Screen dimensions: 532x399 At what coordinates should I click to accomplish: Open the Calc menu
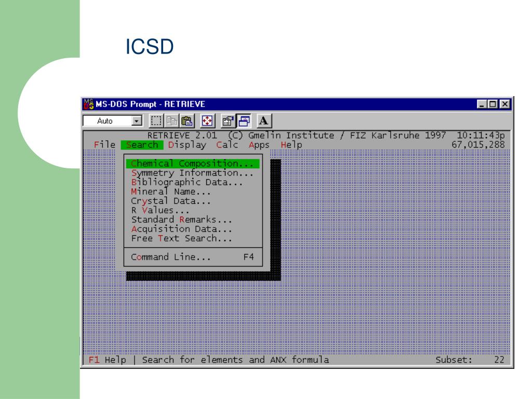(x=227, y=145)
